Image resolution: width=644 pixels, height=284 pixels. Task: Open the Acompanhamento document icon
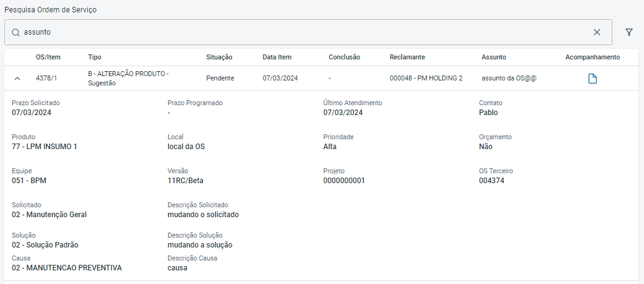pos(592,79)
